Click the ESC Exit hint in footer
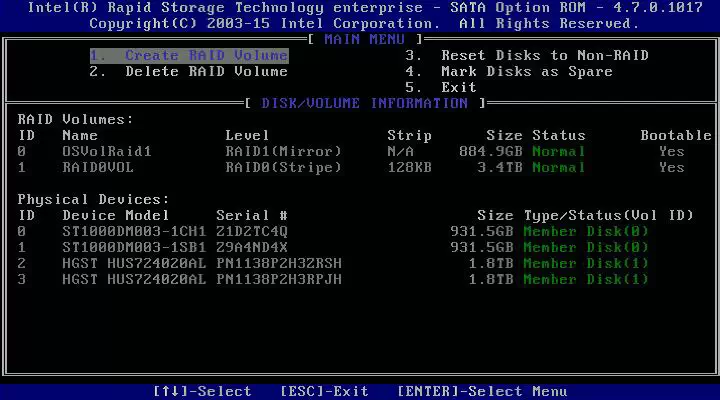Screen dimensions: 720x400 coord(324,392)
